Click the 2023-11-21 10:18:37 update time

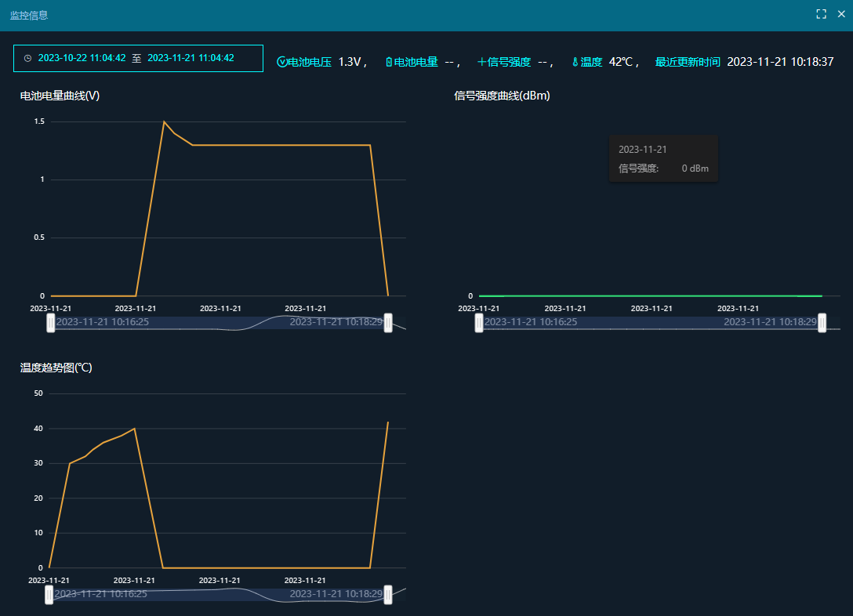[780, 62]
